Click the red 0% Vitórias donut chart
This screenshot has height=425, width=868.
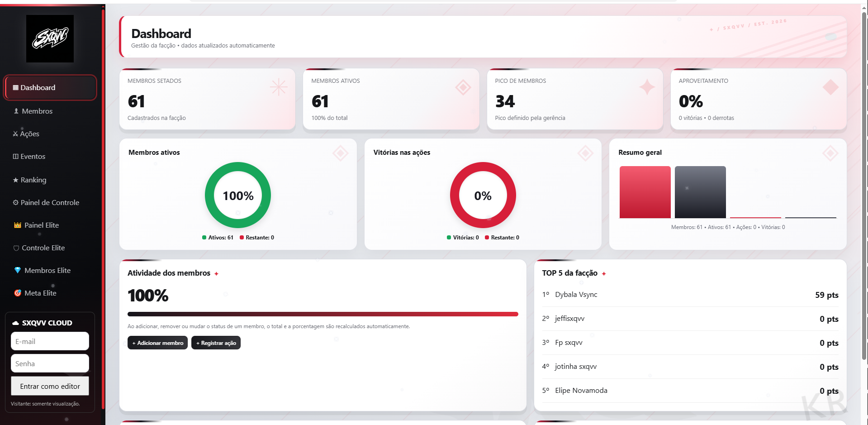pos(483,195)
